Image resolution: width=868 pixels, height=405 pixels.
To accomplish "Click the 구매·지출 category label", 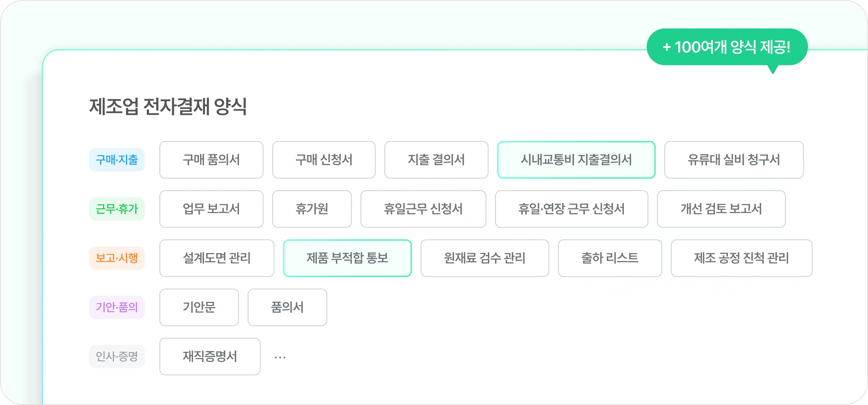I will pyautogui.click(x=117, y=160).
